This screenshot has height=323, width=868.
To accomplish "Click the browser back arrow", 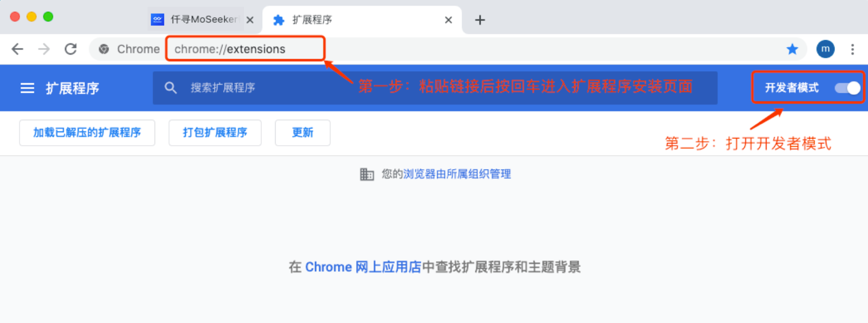I will tap(17, 49).
